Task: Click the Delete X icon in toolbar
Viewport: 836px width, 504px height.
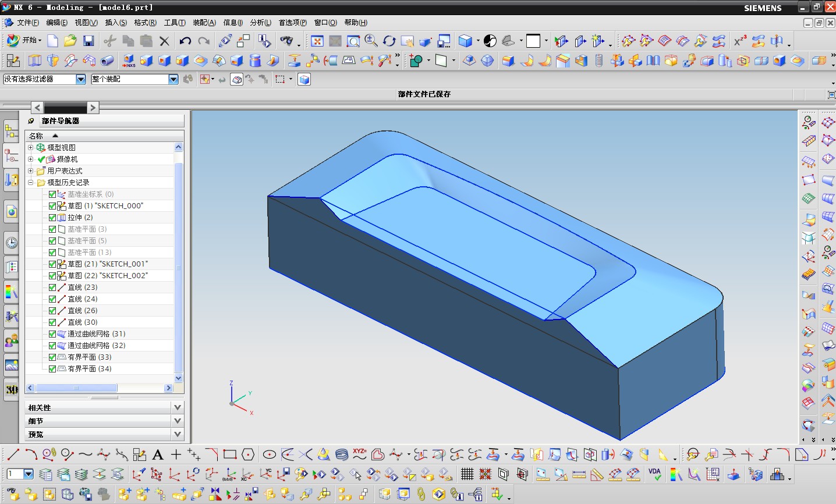Action: (164, 41)
